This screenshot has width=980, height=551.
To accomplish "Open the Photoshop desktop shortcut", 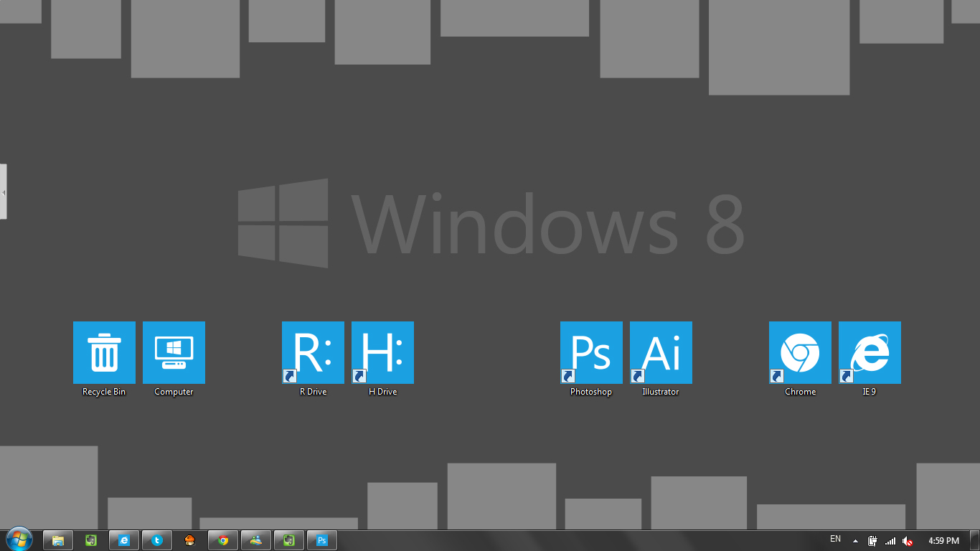I will coord(590,352).
